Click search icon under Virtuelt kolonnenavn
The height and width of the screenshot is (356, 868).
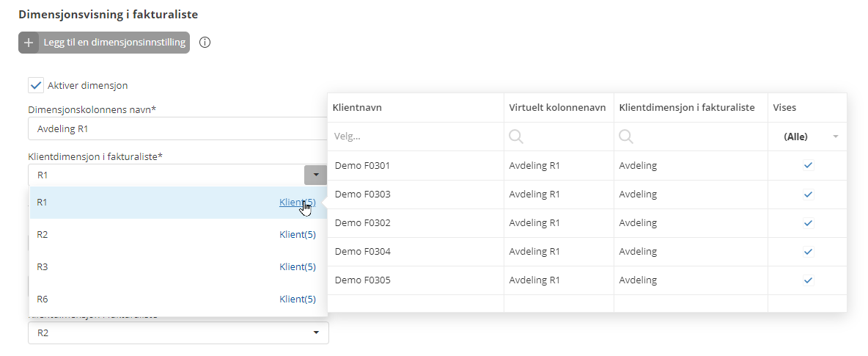click(x=517, y=137)
